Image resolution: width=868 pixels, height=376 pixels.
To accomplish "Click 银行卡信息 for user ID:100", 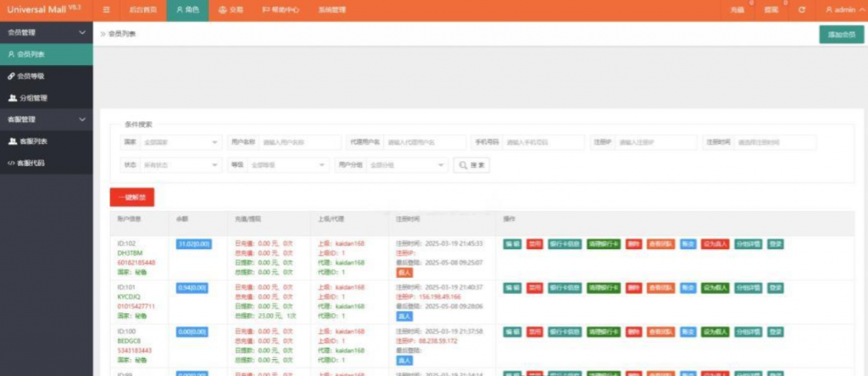I will (x=565, y=332).
